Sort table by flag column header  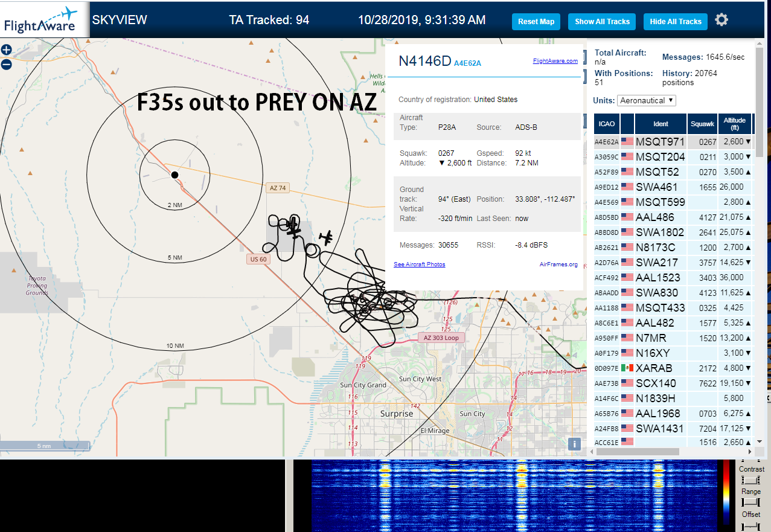point(627,124)
